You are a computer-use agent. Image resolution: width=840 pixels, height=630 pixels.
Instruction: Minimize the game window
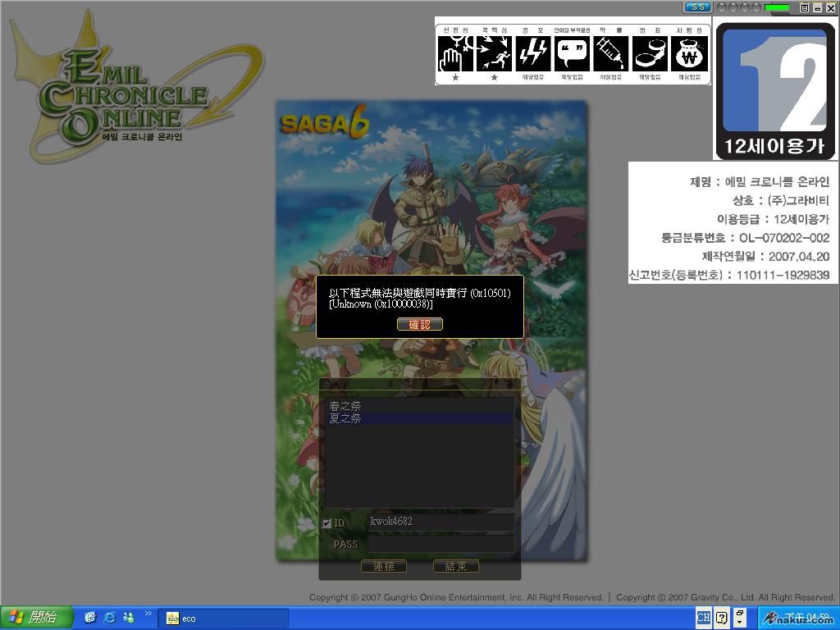tap(818, 7)
